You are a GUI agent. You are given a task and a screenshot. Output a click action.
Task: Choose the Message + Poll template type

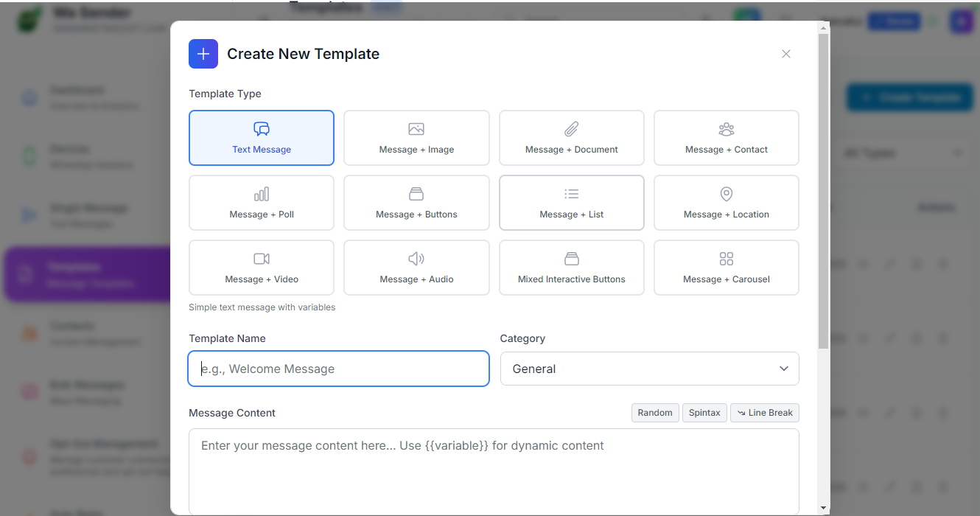point(262,203)
